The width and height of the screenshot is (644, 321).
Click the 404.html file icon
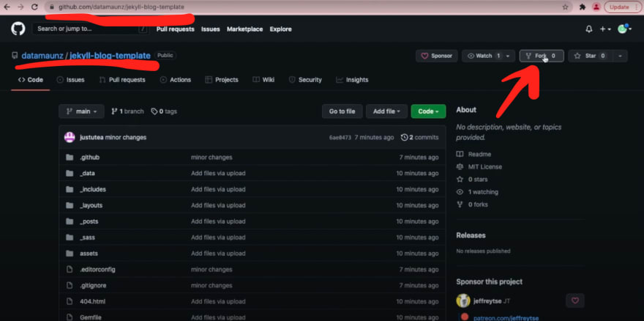pos(70,301)
